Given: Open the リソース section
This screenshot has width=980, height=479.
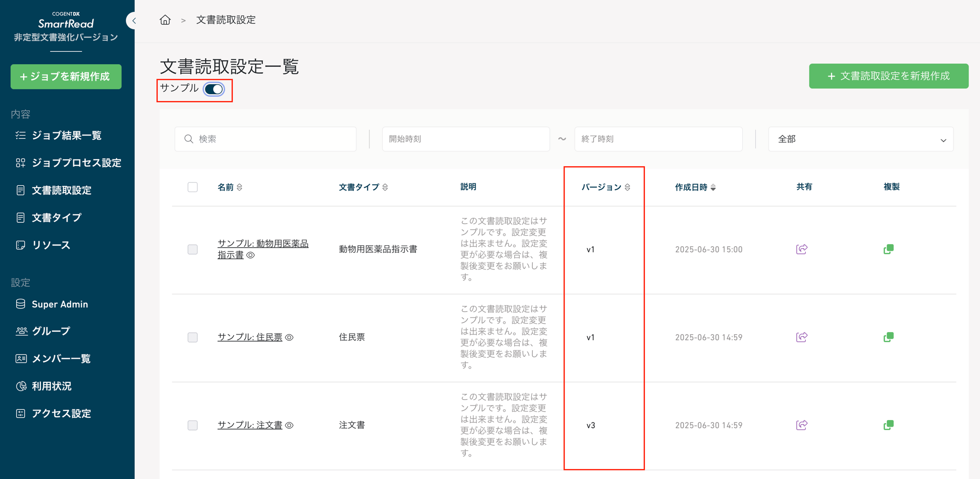Looking at the screenshot, I should (x=51, y=245).
